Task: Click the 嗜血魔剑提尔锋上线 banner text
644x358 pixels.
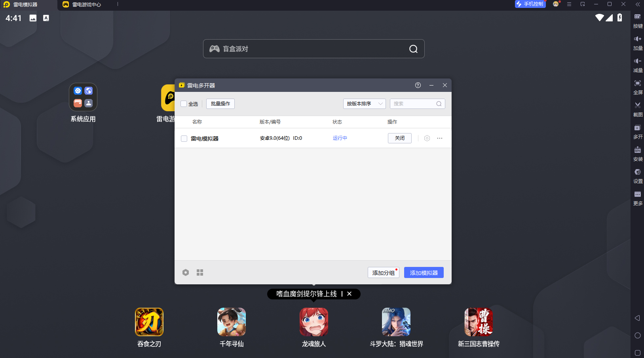Action: pyautogui.click(x=306, y=294)
